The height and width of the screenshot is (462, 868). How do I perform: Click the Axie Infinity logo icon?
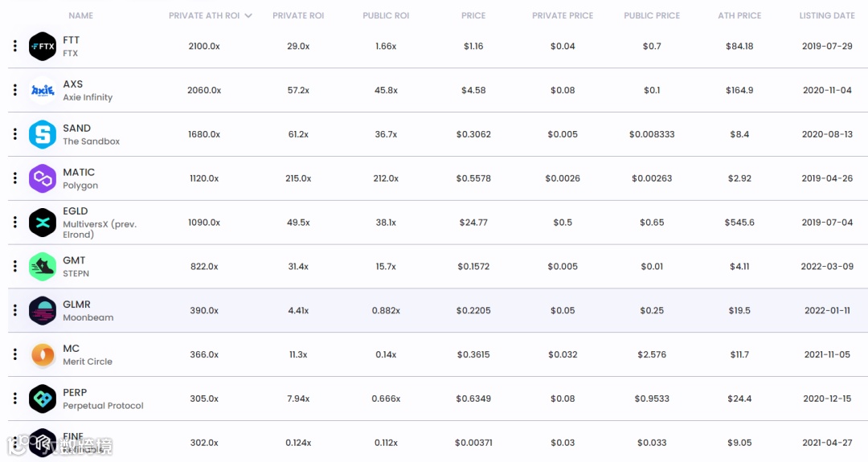coord(43,90)
